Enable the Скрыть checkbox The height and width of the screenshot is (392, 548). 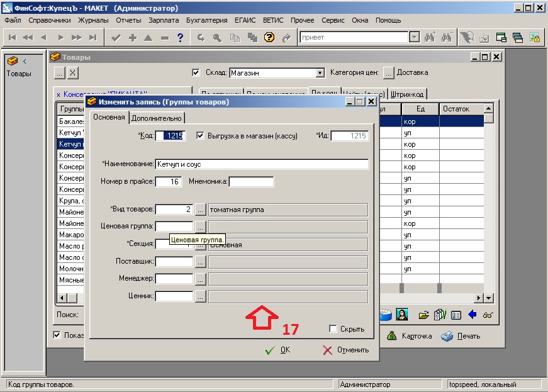coord(333,329)
